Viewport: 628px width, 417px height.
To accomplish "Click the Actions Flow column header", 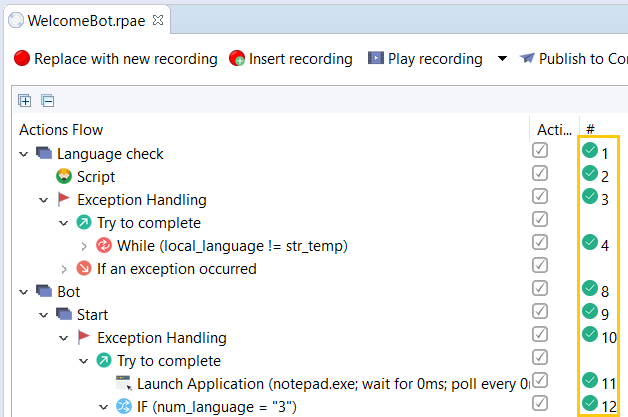I will pos(61,130).
